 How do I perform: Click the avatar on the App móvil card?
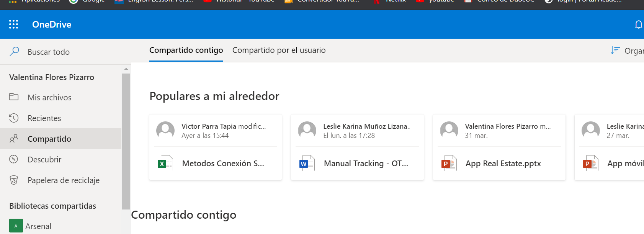pyautogui.click(x=591, y=131)
